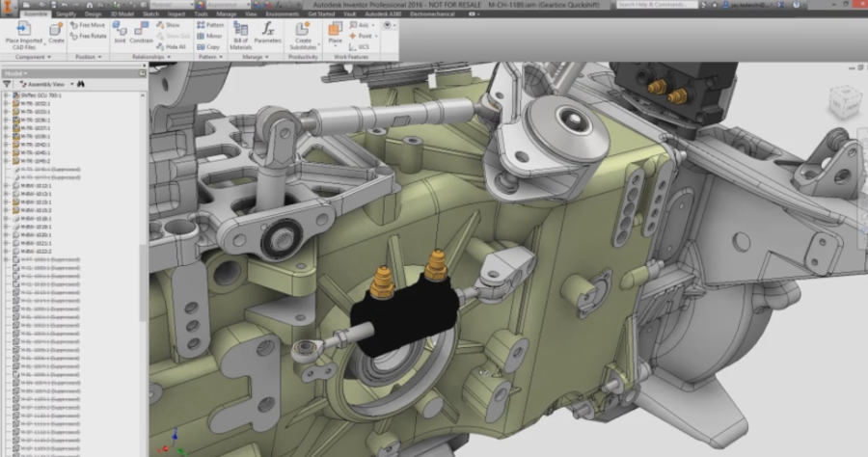Open the Model browser header dropdown

point(16,73)
